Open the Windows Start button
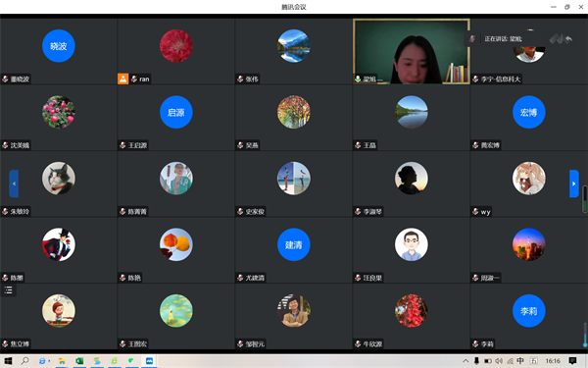Image resolution: width=588 pixels, height=368 pixels. click(8, 361)
